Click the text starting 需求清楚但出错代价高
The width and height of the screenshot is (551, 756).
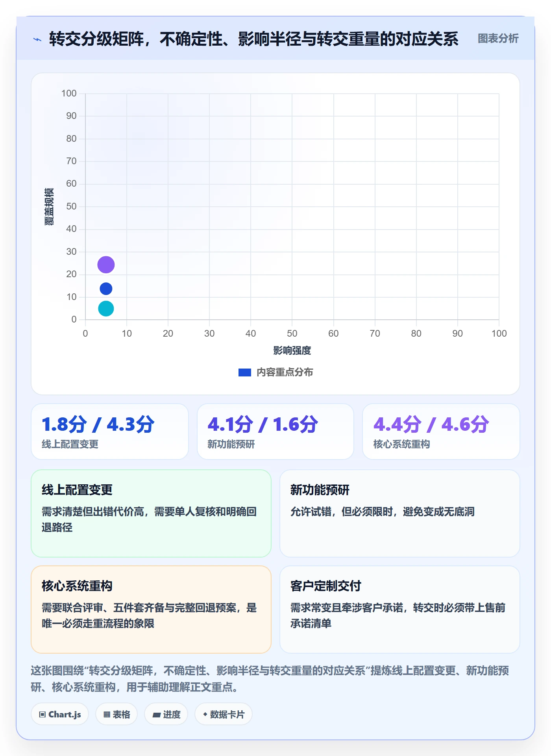pyautogui.click(x=149, y=519)
